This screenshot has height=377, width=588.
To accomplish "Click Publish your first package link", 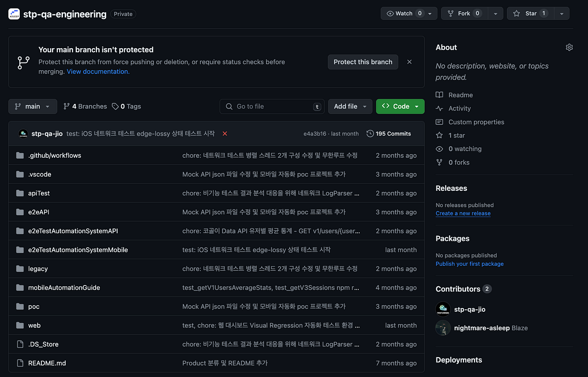I will [469, 264].
